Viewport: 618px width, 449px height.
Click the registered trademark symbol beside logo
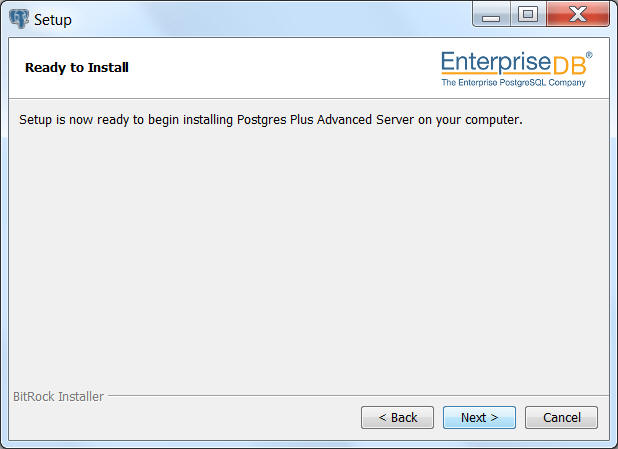[589, 55]
